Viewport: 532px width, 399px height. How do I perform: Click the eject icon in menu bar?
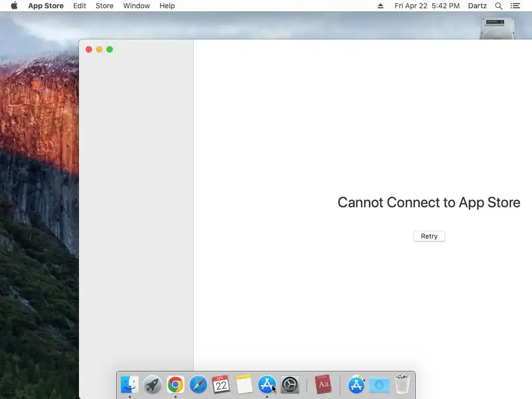380,6
